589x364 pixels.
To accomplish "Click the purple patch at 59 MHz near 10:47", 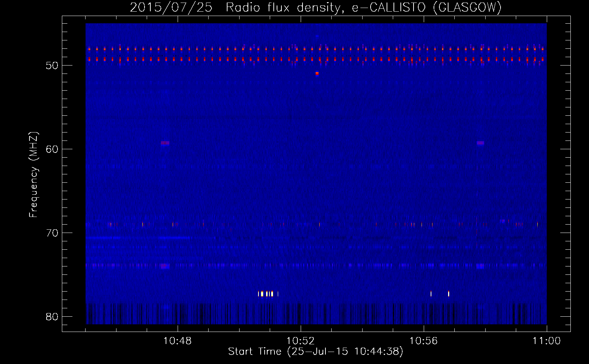I will [165, 143].
